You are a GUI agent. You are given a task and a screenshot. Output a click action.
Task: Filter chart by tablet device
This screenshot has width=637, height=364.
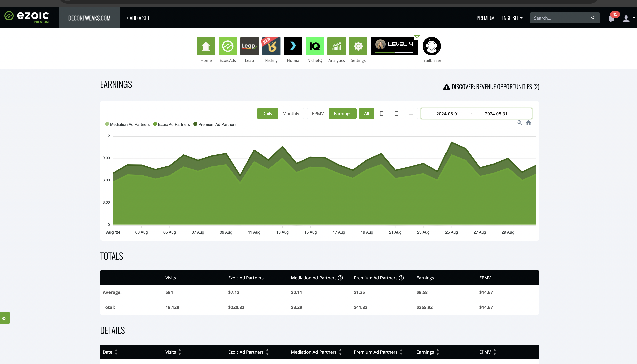point(397,114)
